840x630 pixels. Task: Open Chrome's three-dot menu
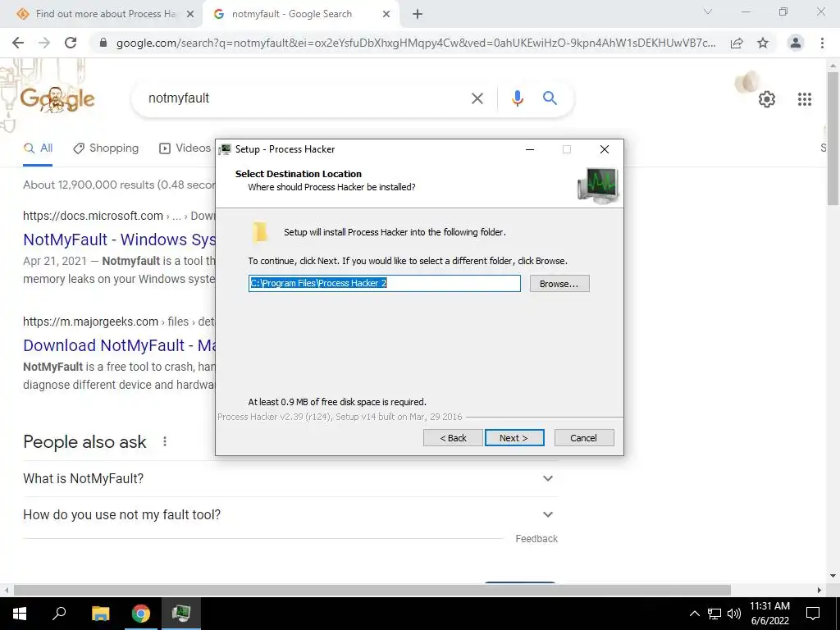click(822, 43)
